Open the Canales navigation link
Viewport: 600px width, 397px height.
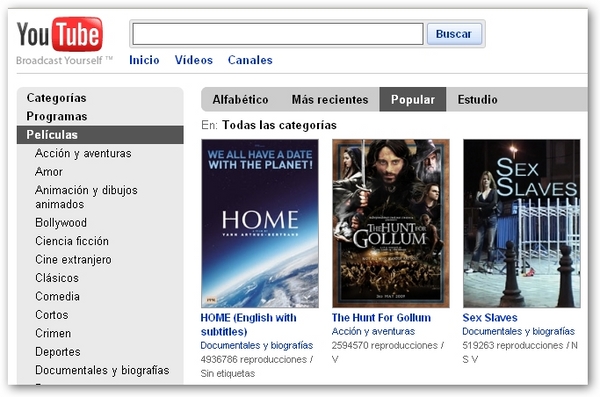pos(250,60)
